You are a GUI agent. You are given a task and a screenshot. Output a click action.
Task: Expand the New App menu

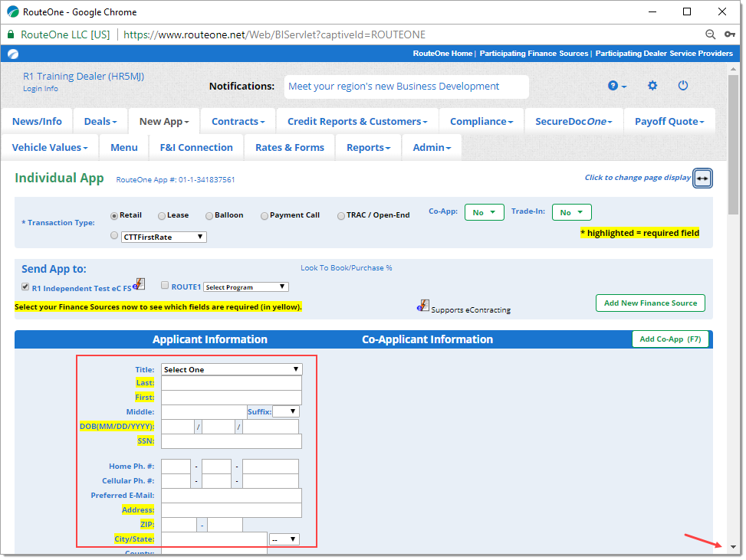point(164,122)
